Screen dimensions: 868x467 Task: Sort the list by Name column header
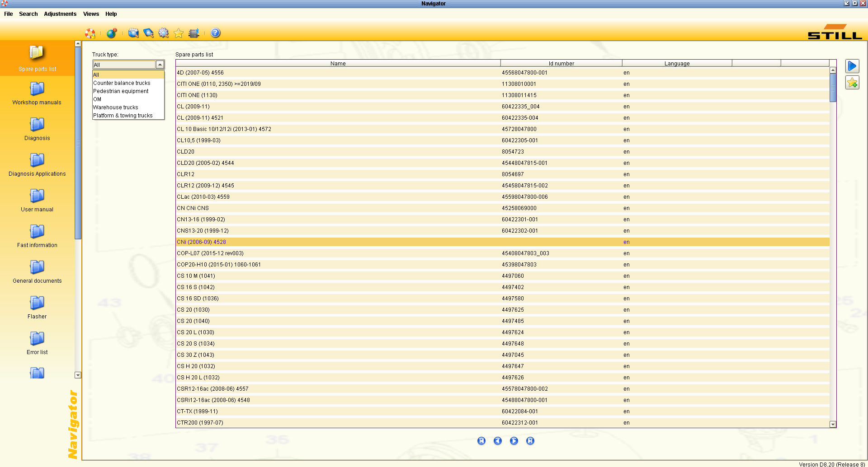338,64
